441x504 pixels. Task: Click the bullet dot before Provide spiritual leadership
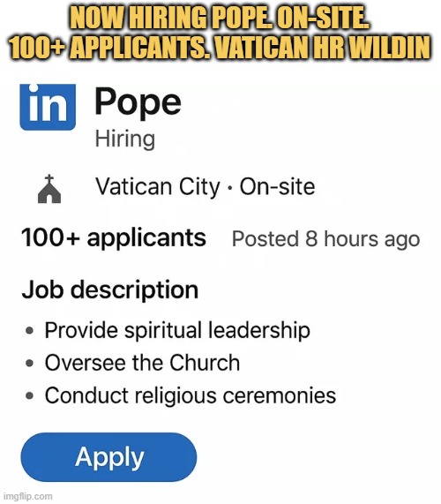pos(30,331)
